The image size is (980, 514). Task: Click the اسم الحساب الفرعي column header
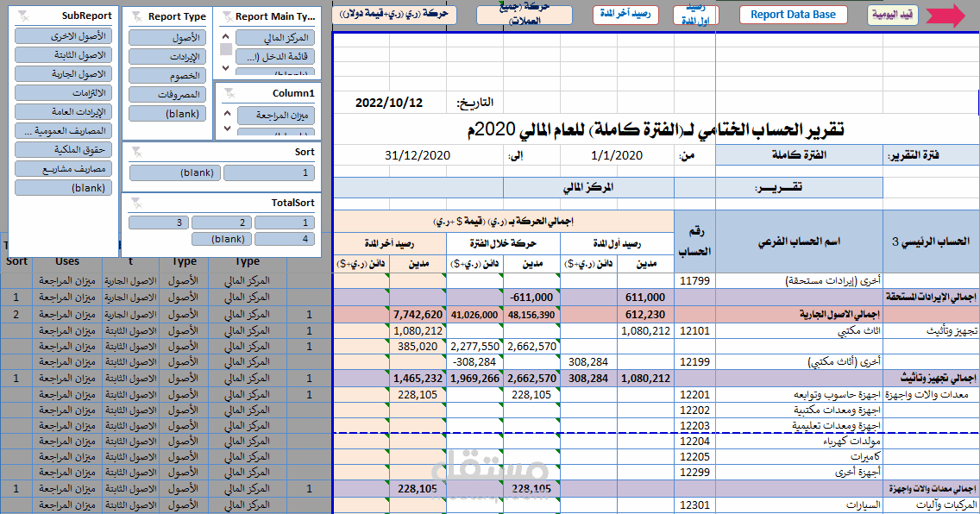click(799, 241)
